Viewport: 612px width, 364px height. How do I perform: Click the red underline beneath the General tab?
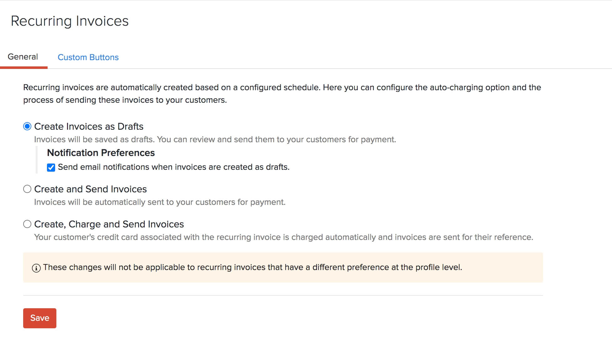click(24, 67)
